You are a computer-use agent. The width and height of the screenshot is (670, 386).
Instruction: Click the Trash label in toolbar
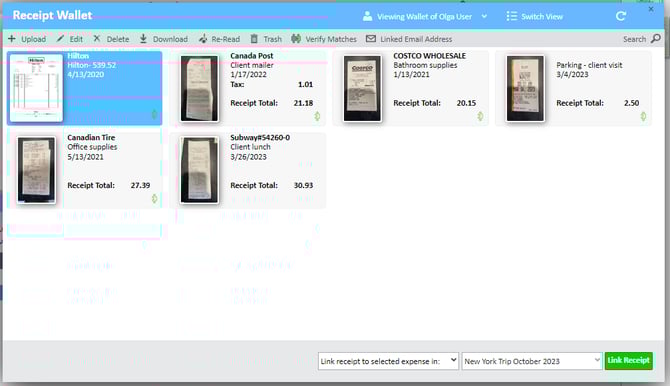(x=273, y=39)
